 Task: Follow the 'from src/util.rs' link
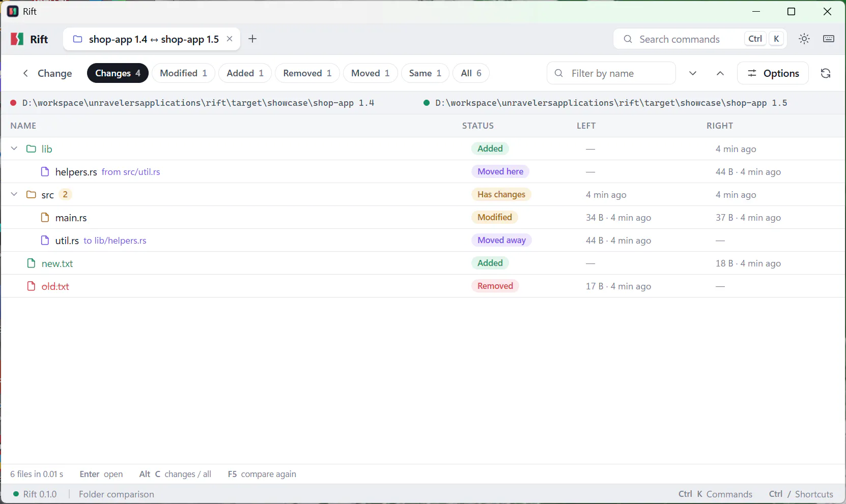131,172
